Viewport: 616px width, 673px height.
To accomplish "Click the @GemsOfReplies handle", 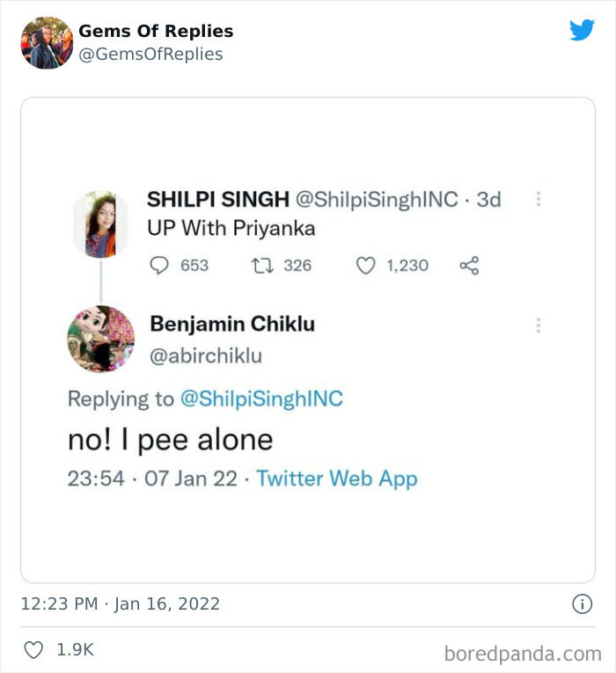I will (x=150, y=55).
